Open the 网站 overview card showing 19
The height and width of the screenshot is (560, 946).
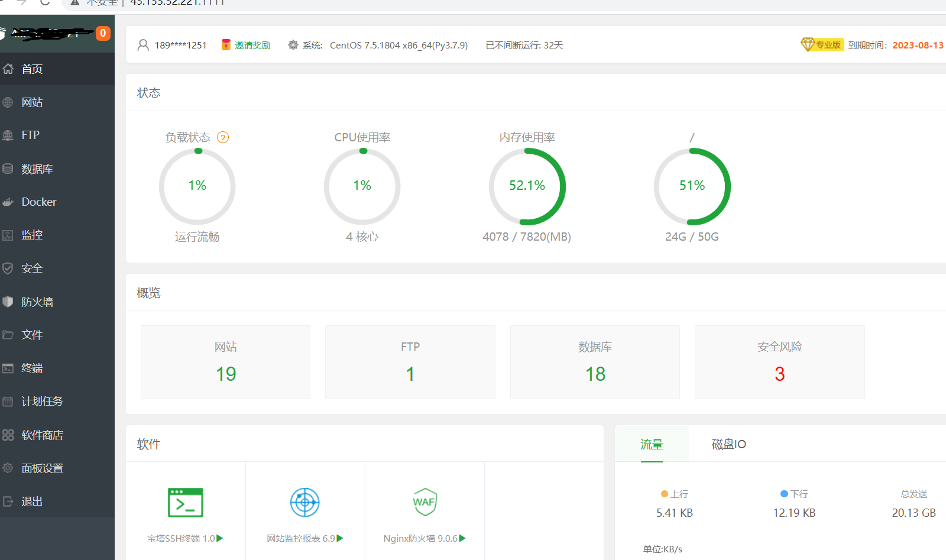tap(225, 362)
